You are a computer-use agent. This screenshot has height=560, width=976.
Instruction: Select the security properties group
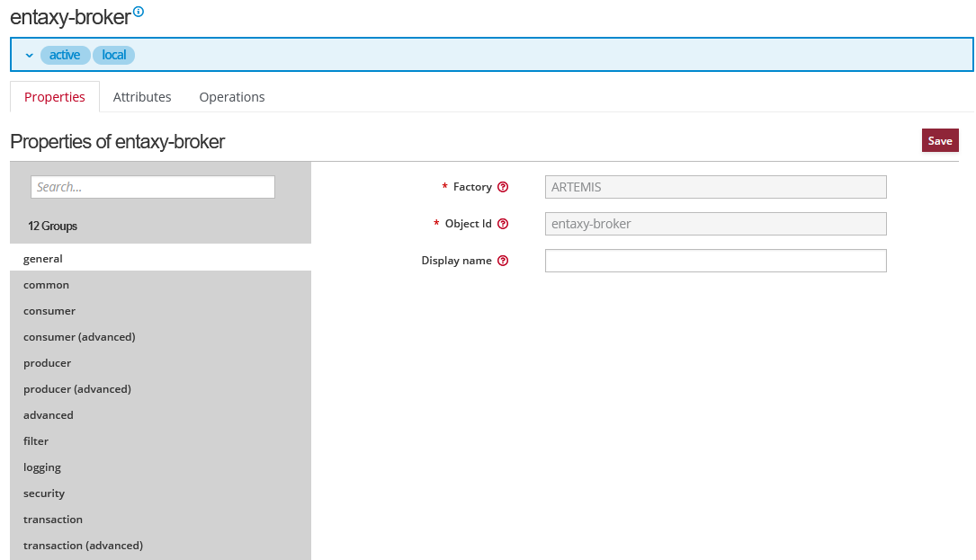tap(44, 493)
